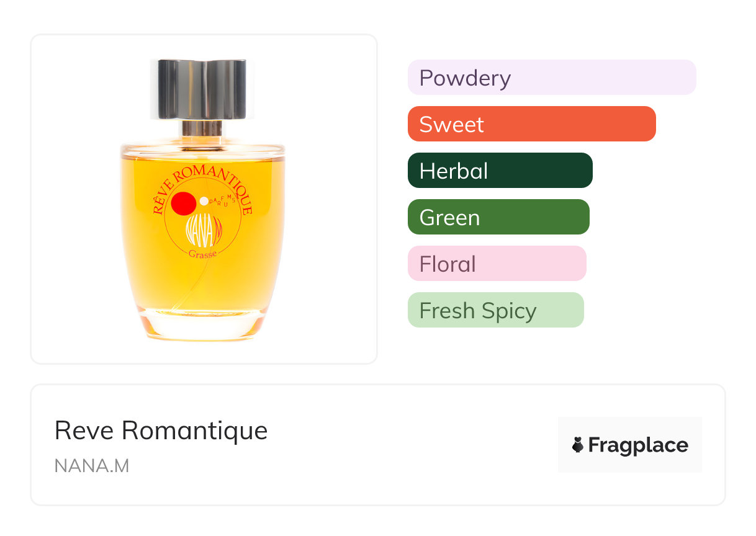Tap the white dot on bottle label

click(204, 201)
